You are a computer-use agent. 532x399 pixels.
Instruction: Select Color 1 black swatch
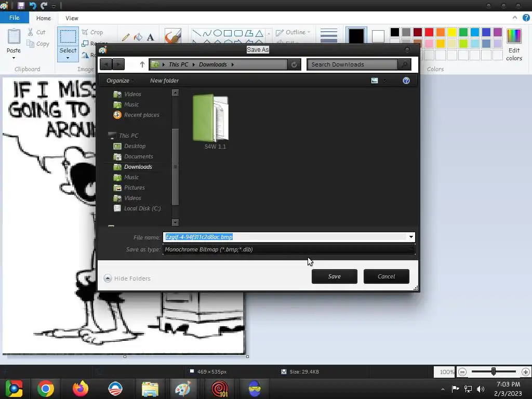tap(356, 36)
